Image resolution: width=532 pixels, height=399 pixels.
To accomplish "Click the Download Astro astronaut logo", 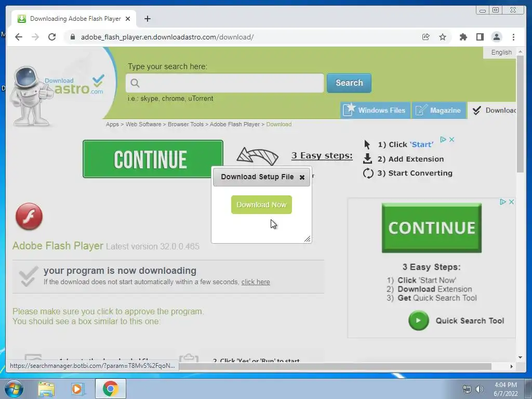I will [x=57, y=95].
